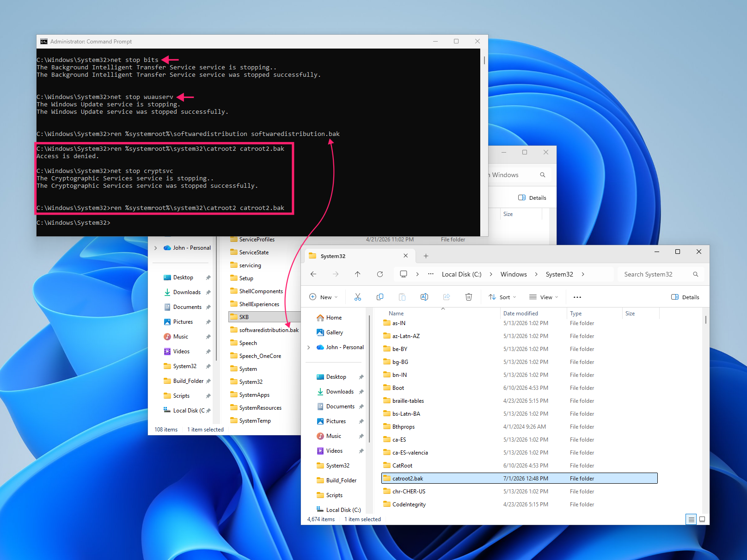Select ShellExperiences folder in the Windows folder window
747x560 pixels.
pos(255,304)
